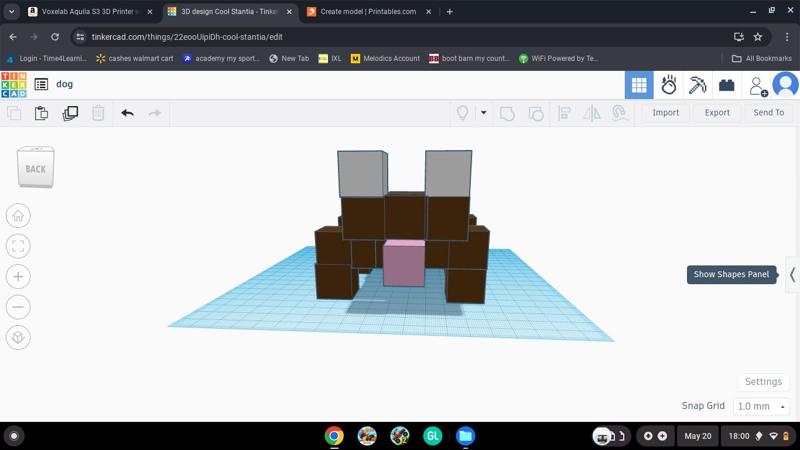Switch to 3D design grid view
800x450 pixels.
[639, 85]
